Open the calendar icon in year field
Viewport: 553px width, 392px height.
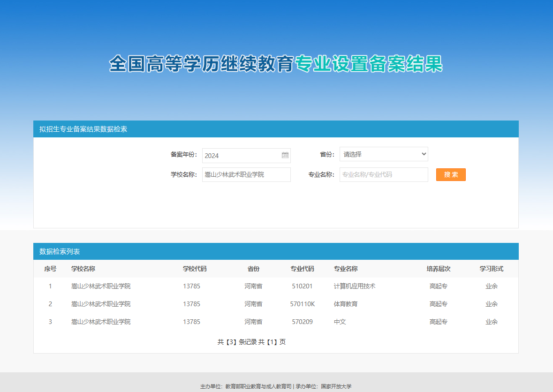point(285,155)
